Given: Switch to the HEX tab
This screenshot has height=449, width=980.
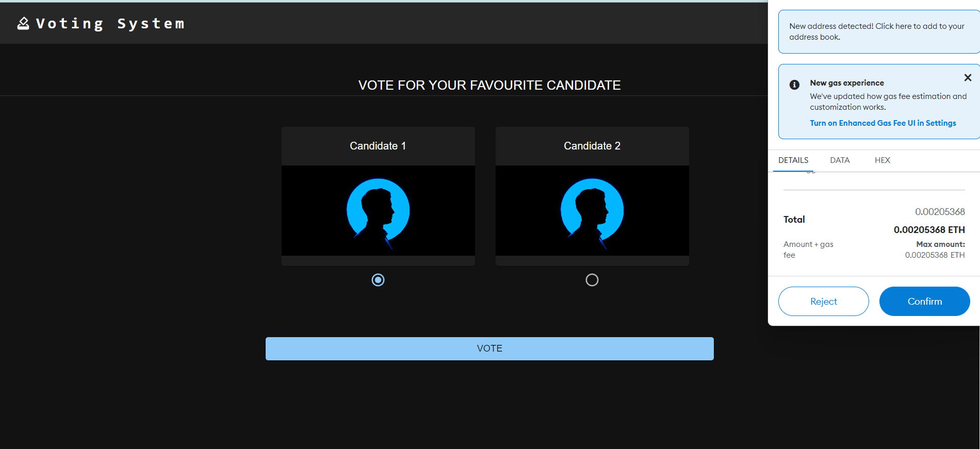Looking at the screenshot, I should click(x=883, y=160).
